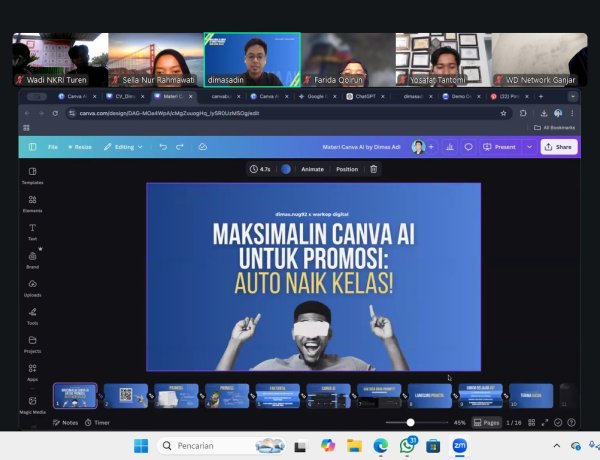This screenshot has width=600, height=460.
Task: Select the page 10 thumbnail
Action: tap(531, 396)
